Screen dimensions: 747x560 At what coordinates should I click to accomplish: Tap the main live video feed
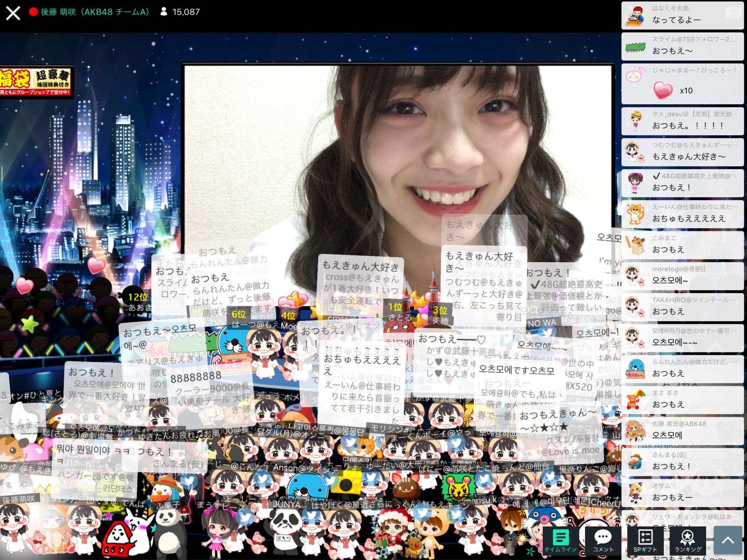point(398,187)
